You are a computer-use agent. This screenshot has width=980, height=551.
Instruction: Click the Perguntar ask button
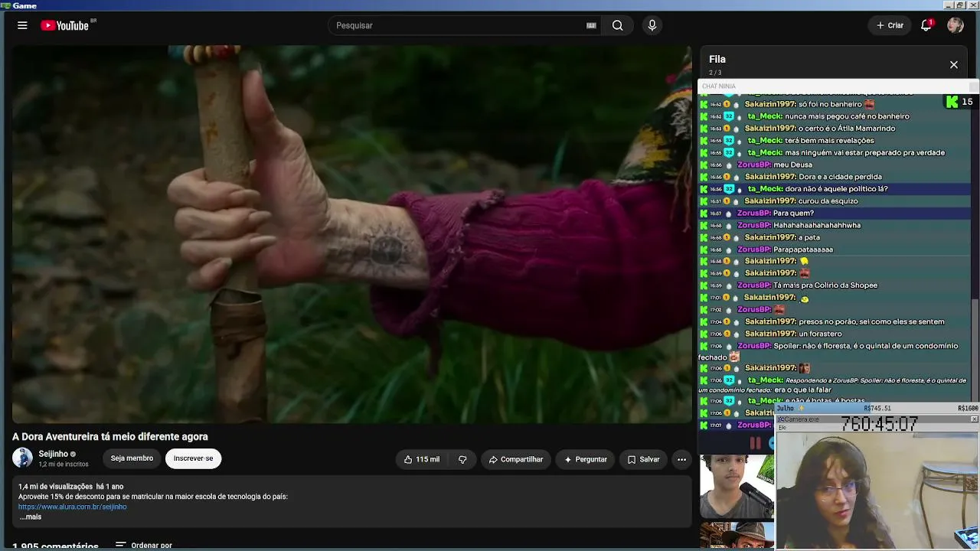(586, 459)
